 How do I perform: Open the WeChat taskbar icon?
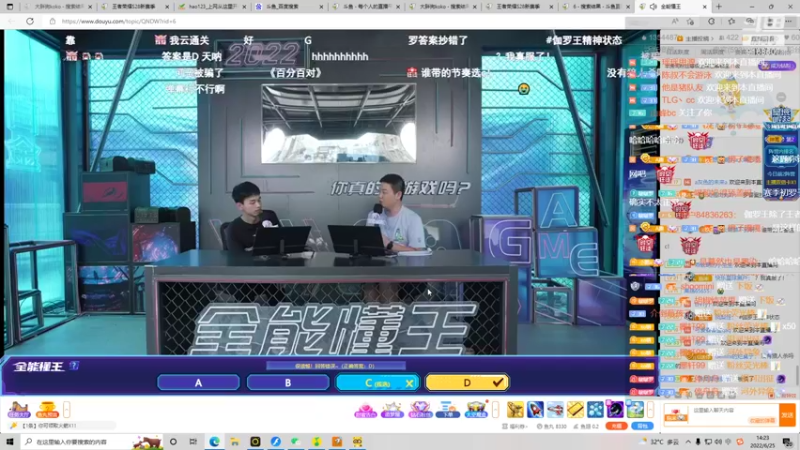point(296,442)
